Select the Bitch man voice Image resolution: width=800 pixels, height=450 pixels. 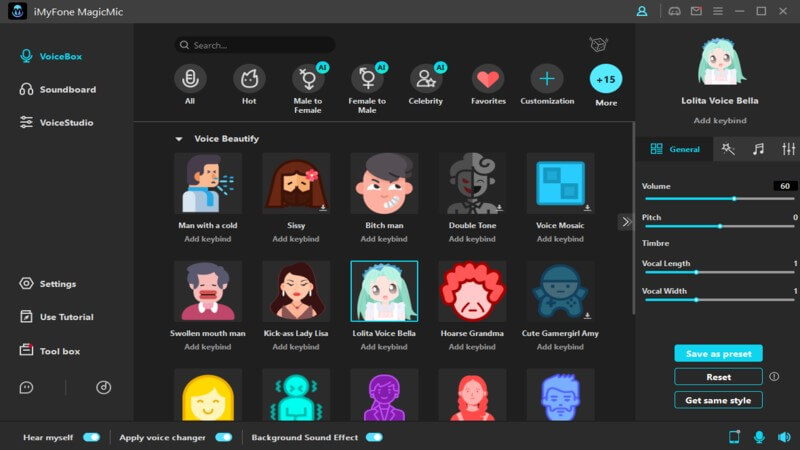[384, 183]
